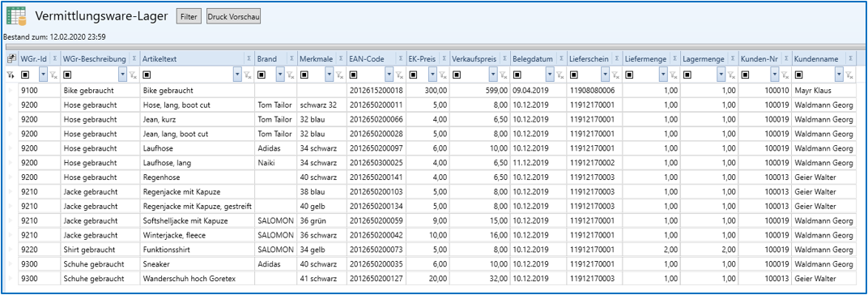The image size is (868, 295).
Task: Click the summary sigma icon of Lagermenge
Action: coord(732,59)
